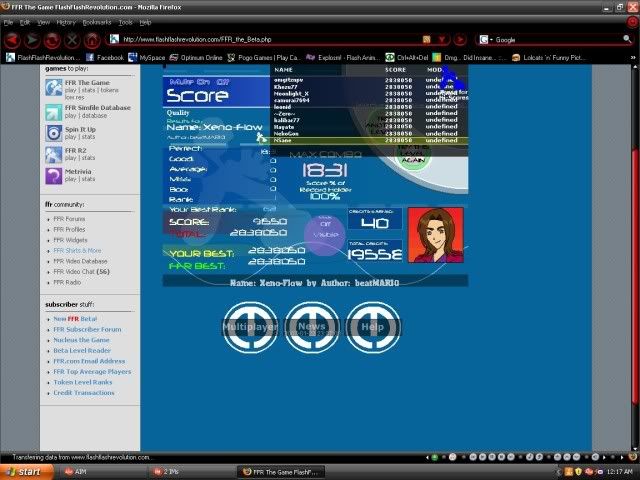Click the News round button
640x480 pixels.
click(311, 327)
